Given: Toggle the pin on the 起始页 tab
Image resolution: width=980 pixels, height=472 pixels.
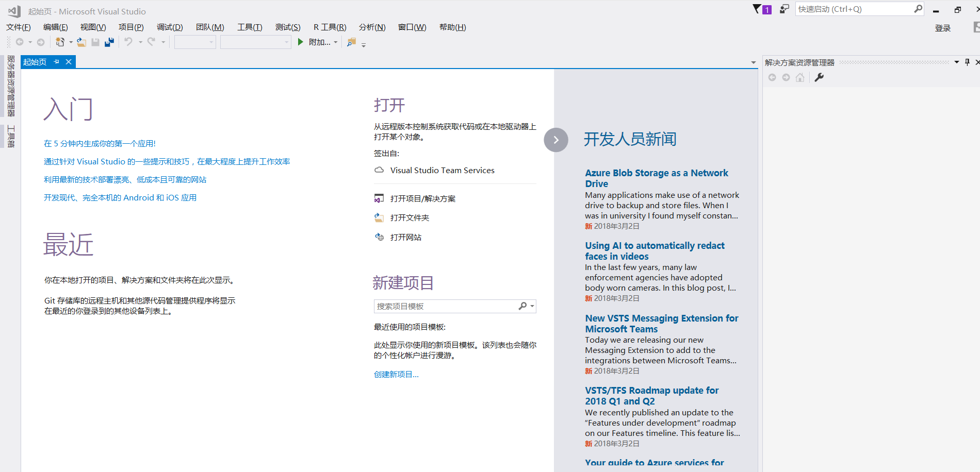Looking at the screenshot, I should (x=57, y=62).
